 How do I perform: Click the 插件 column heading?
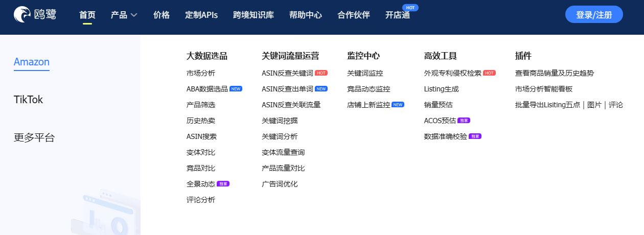523,56
